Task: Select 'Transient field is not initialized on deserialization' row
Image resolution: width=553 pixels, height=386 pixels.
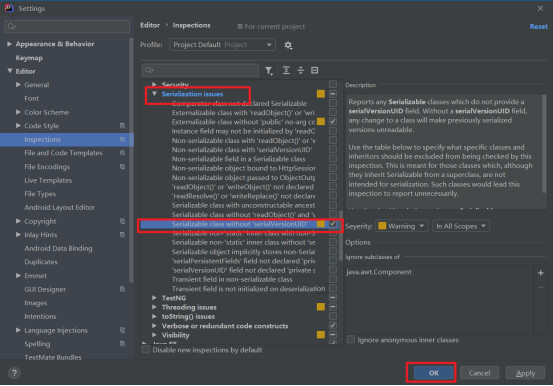Action: point(248,289)
